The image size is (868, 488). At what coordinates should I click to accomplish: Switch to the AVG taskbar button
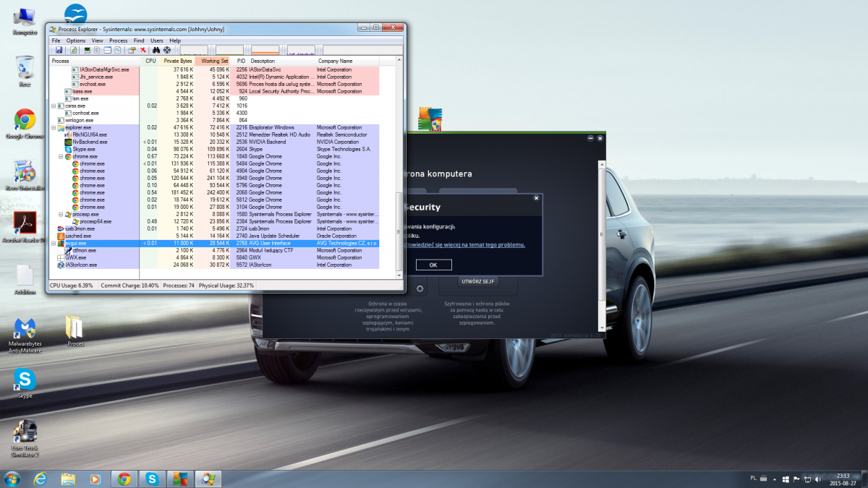click(x=179, y=479)
